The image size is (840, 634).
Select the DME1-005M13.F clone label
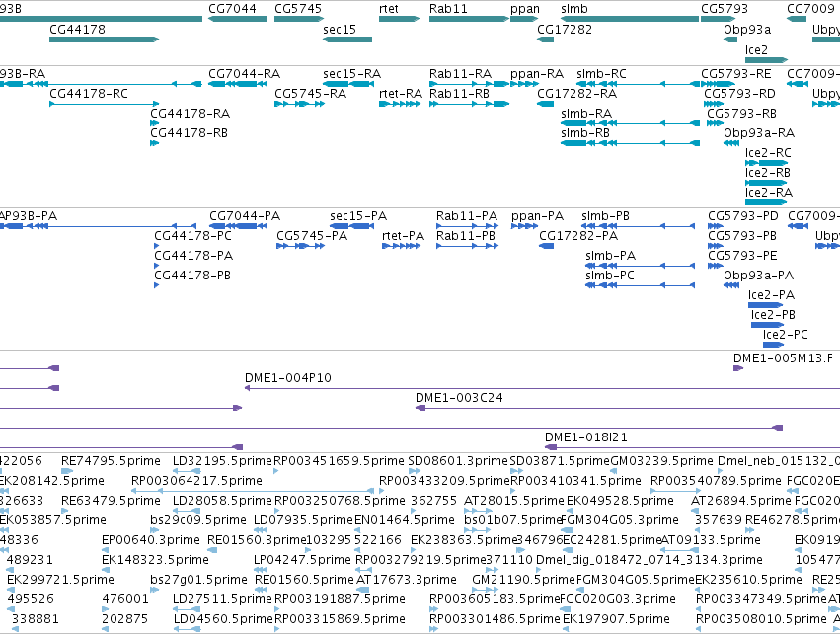click(x=783, y=358)
